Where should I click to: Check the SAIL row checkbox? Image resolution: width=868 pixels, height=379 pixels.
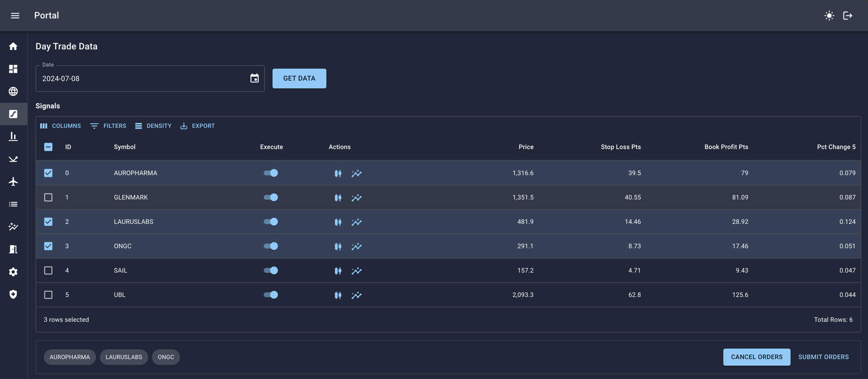click(x=48, y=270)
